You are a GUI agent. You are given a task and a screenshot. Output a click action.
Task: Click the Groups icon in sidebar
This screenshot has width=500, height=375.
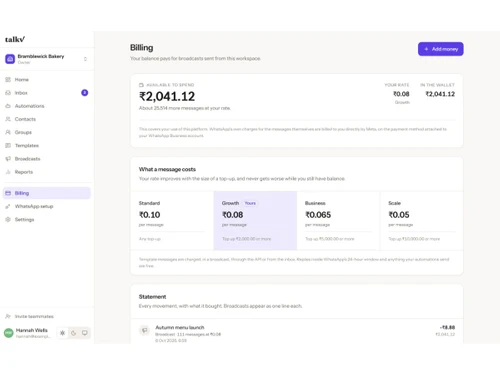click(x=8, y=132)
